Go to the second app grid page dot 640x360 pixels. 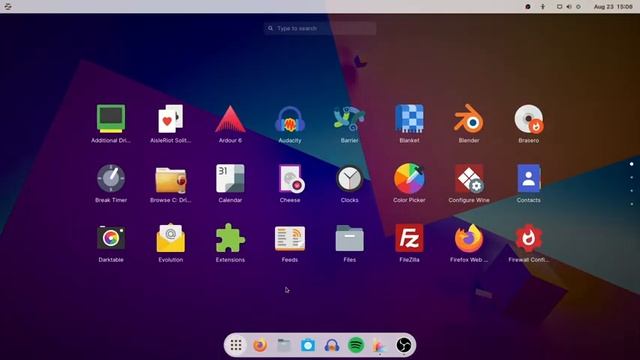point(631,178)
